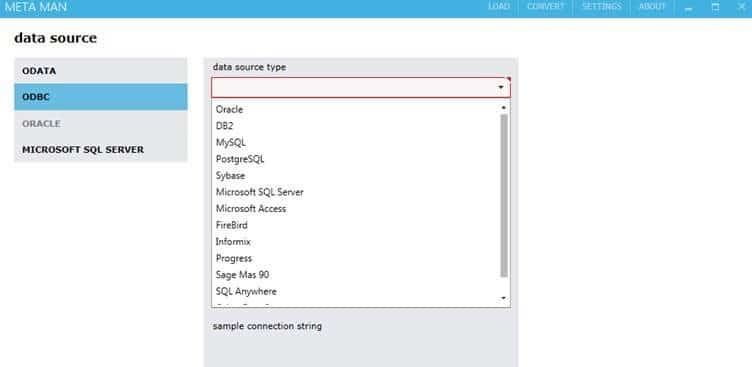Select ODBC data source tab
The image size is (752, 367).
[x=101, y=97]
